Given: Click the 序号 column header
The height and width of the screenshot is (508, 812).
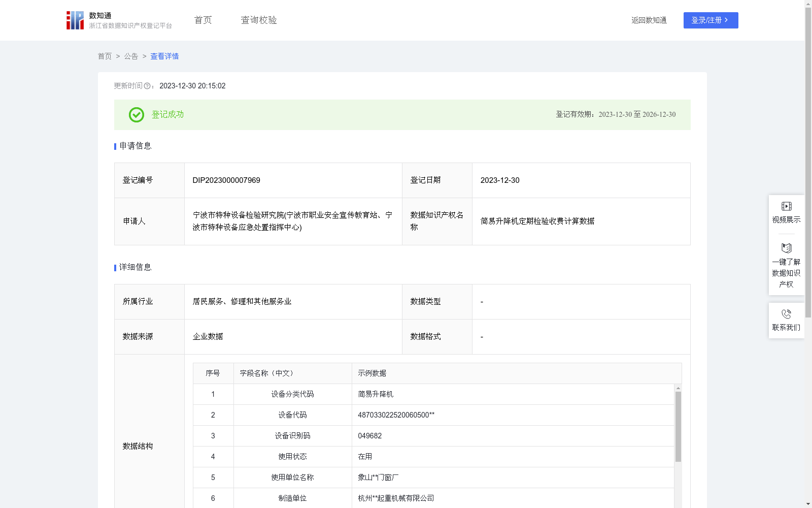Looking at the screenshot, I should pos(213,373).
